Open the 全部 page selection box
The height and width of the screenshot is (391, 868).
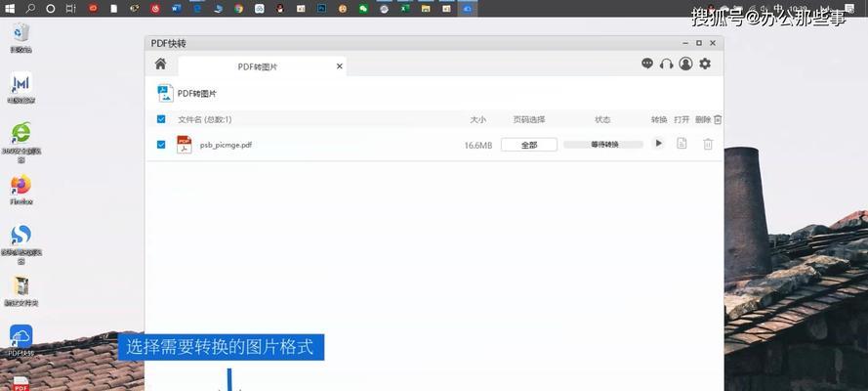click(x=529, y=145)
